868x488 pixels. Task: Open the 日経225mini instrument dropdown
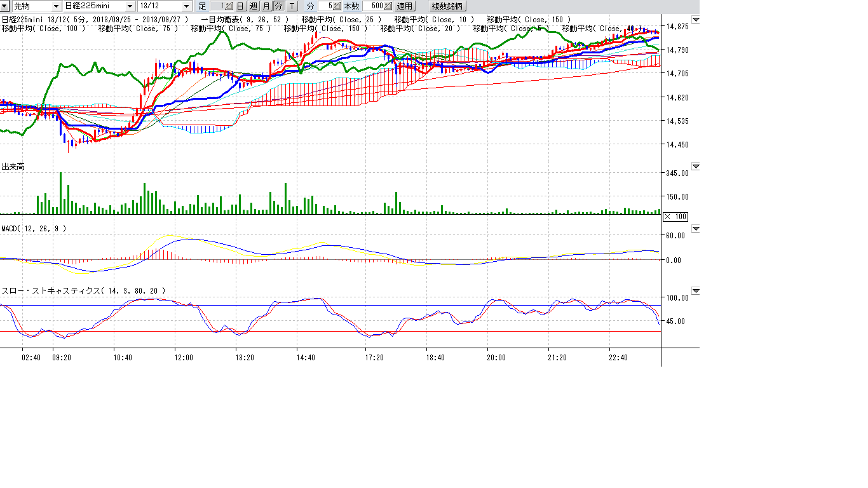(x=130, y=6)
